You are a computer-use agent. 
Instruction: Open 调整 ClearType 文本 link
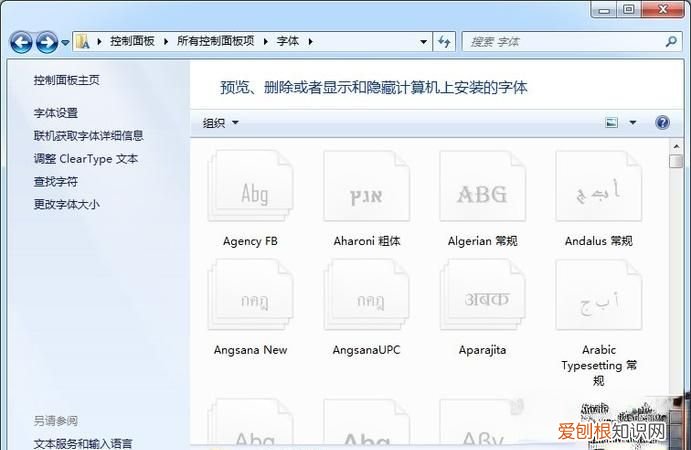tap(86, 159)
